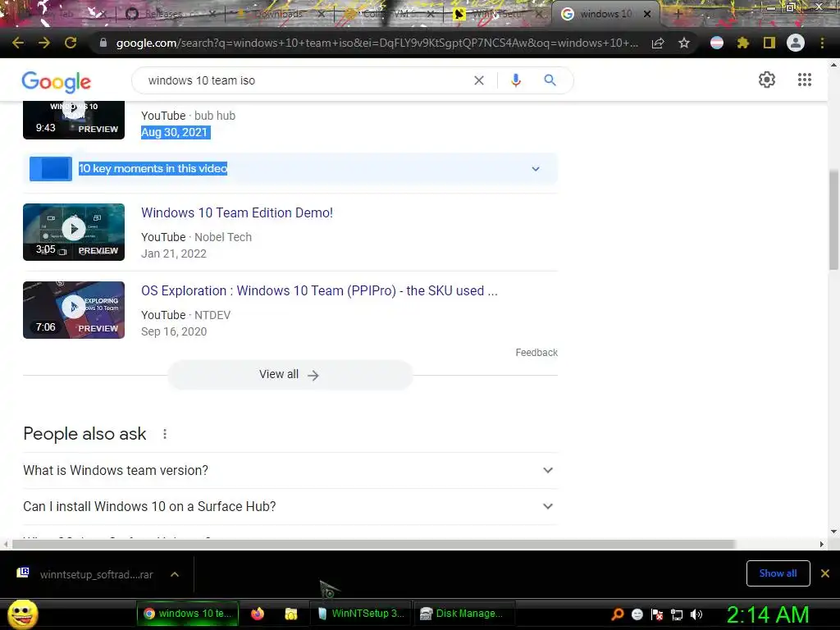Reload the Google search page

click(71, 43)
